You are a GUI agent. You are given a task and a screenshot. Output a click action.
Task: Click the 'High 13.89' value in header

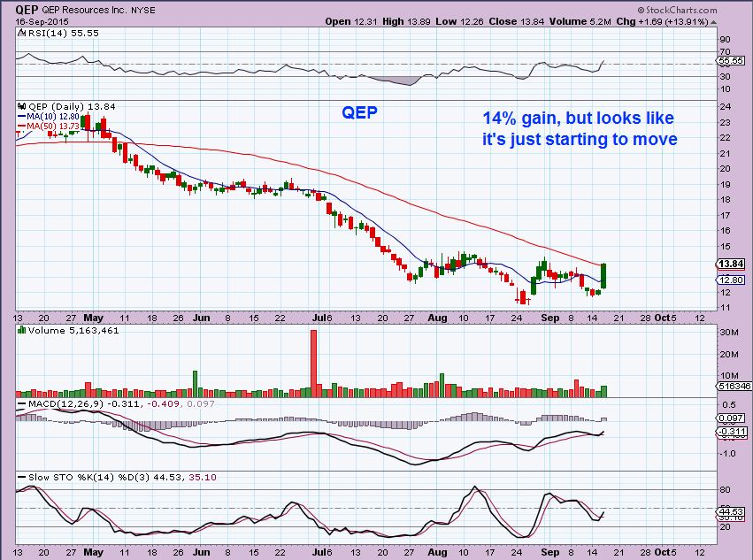pyautogui.click(x=406, y=21)
